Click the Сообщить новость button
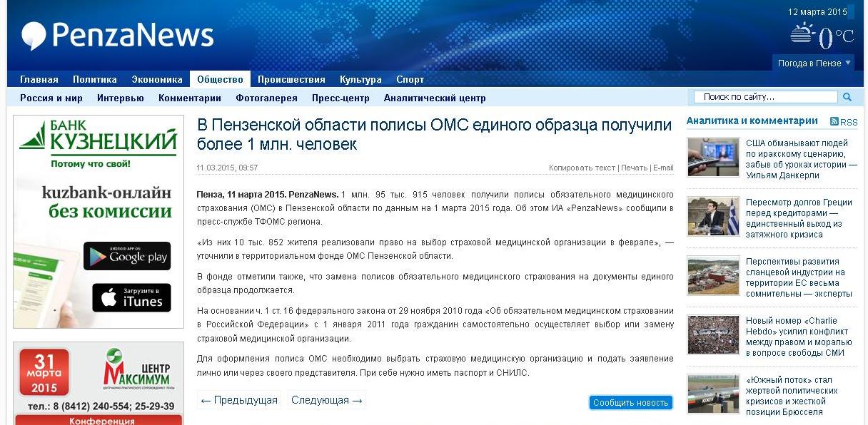 tap(631, 402)
